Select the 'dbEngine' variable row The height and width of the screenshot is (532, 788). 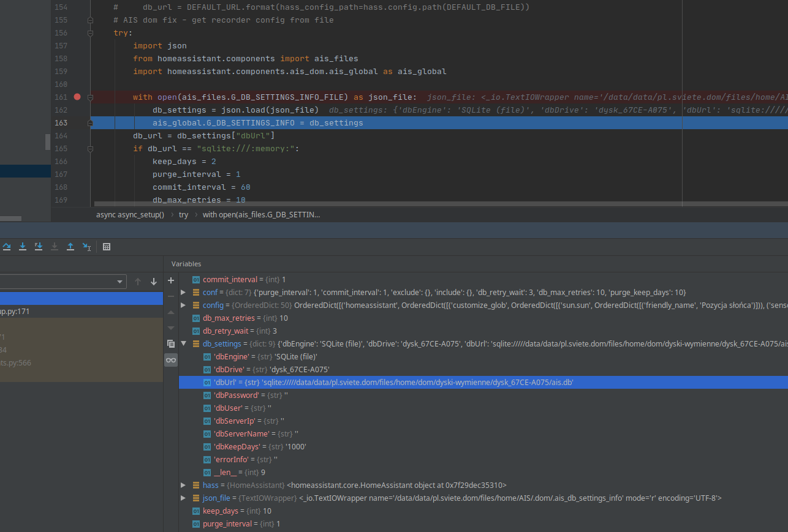(x=483, y=357)
